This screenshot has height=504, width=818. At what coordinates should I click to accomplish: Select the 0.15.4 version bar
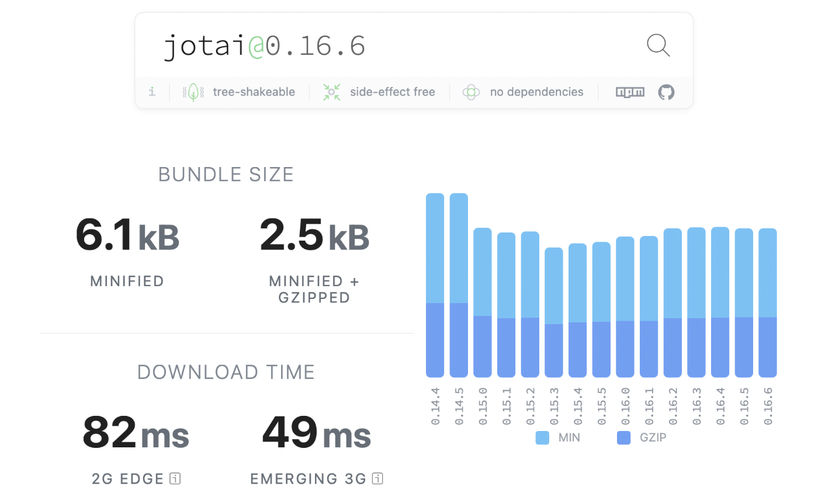[577, 310]
